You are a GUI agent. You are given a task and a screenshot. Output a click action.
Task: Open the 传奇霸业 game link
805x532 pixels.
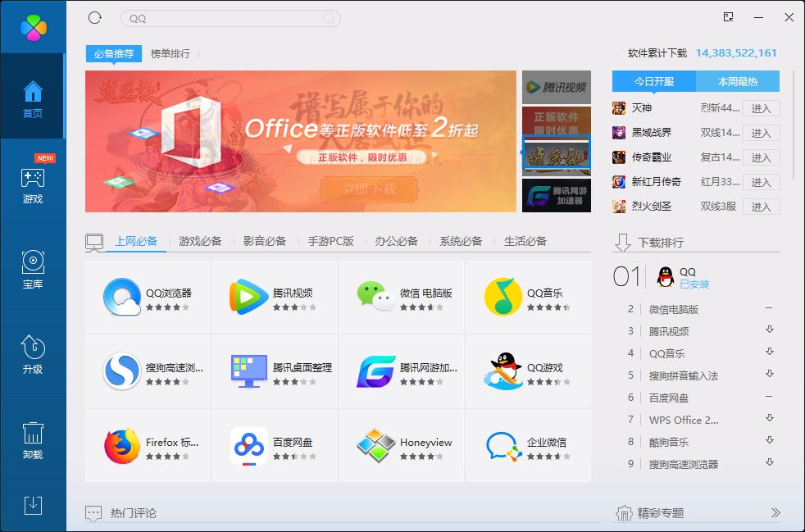point(651,157)
